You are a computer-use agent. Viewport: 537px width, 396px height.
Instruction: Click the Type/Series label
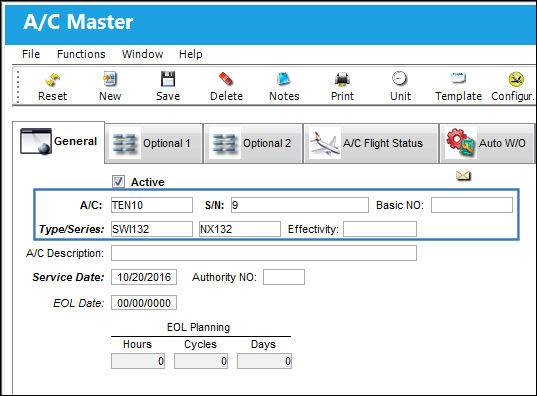71,229
